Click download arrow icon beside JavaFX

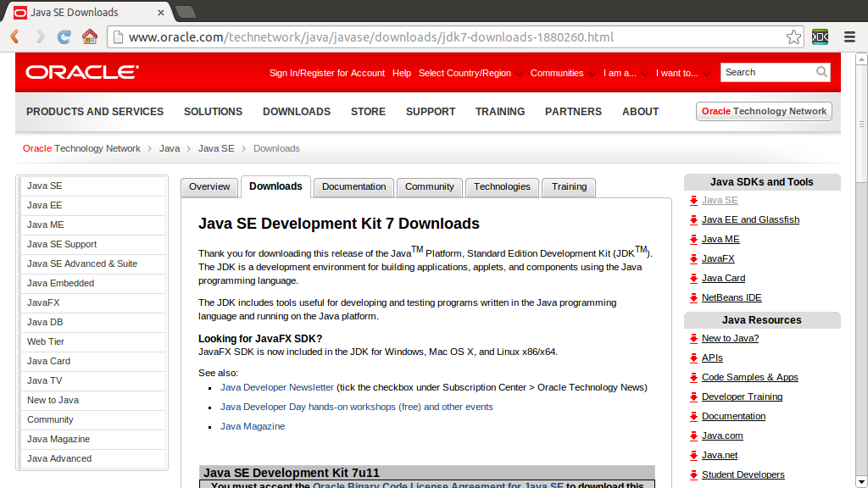[x=693, y=259]
